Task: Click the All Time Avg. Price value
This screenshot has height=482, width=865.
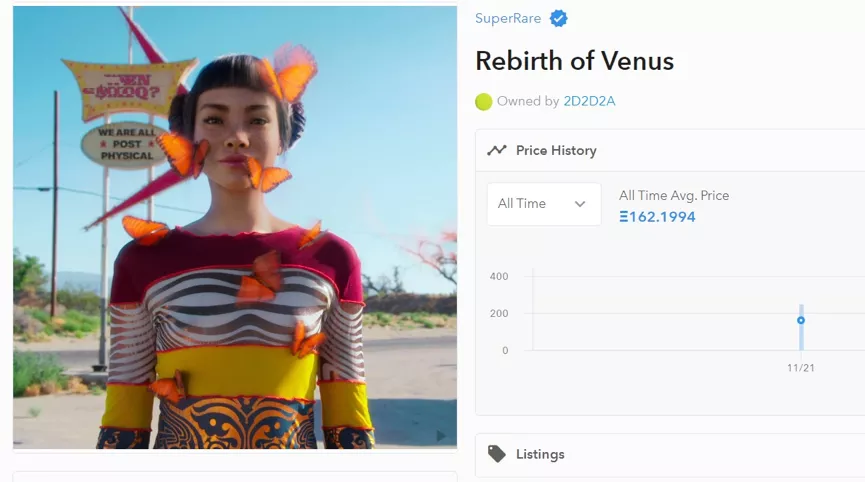Action: click(x=657, y=217)
